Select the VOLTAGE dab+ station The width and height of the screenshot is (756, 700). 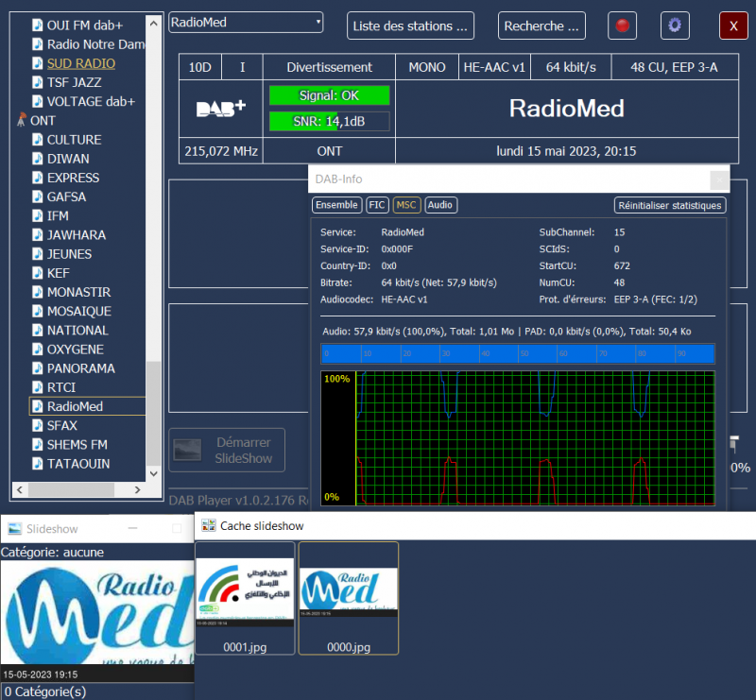click(x=91, y=101)
